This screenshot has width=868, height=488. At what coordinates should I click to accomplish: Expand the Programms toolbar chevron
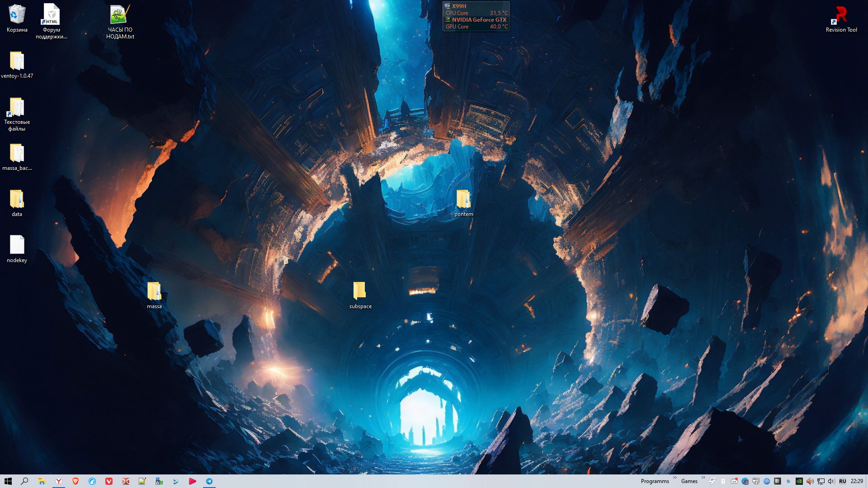[x=675, y=478]
